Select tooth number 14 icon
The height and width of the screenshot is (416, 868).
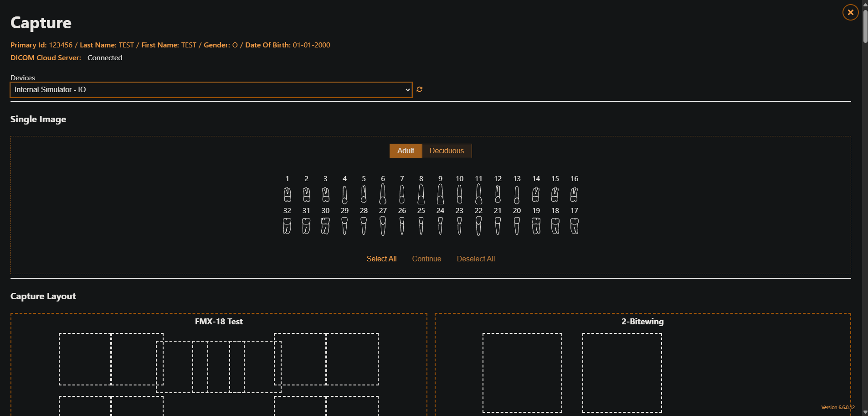pos(536,194)
